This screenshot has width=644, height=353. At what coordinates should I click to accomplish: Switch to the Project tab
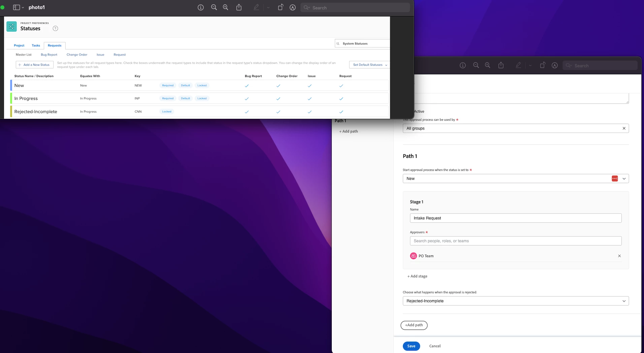19,45
